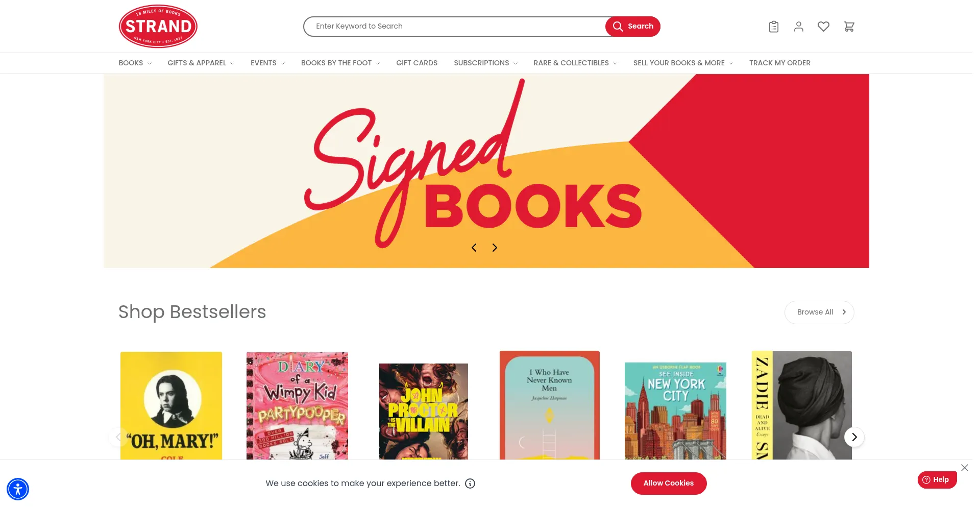Open the user account icon
Screen dimensions: 980x507
[799, 27]
